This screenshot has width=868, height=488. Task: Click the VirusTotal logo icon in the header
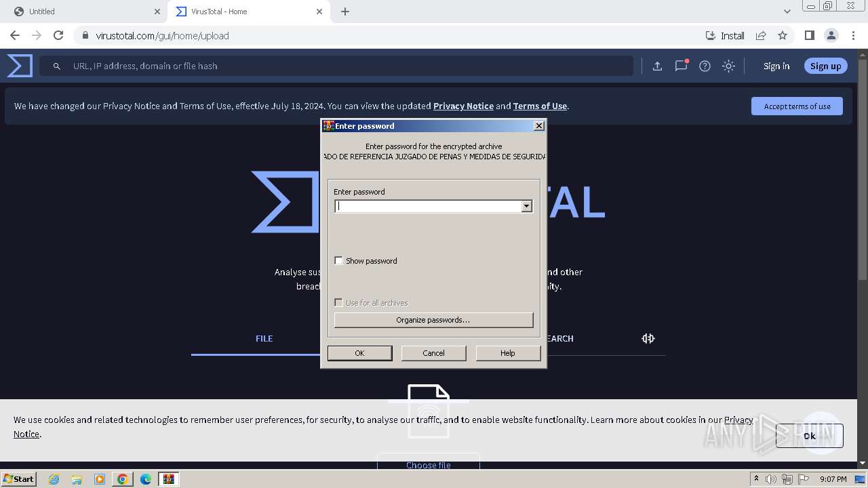[x=20, y=66]
